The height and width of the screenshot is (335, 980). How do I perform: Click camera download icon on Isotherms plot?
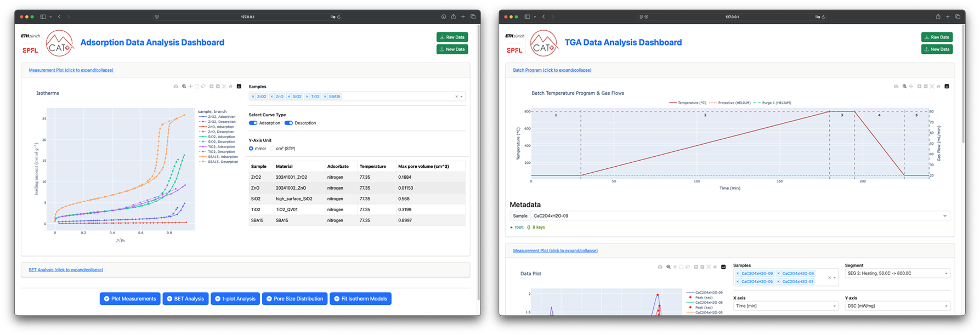click(x=175, y=87)
